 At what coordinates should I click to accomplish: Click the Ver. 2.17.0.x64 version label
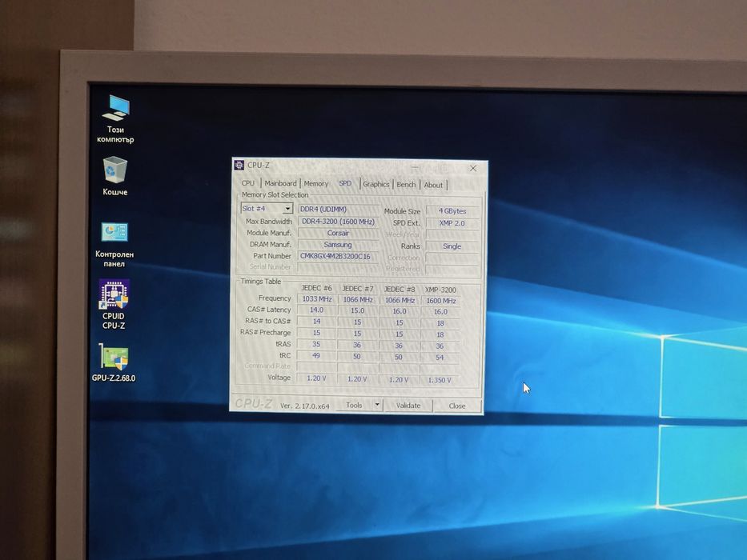pyautogui.click(x=305, y=406)
